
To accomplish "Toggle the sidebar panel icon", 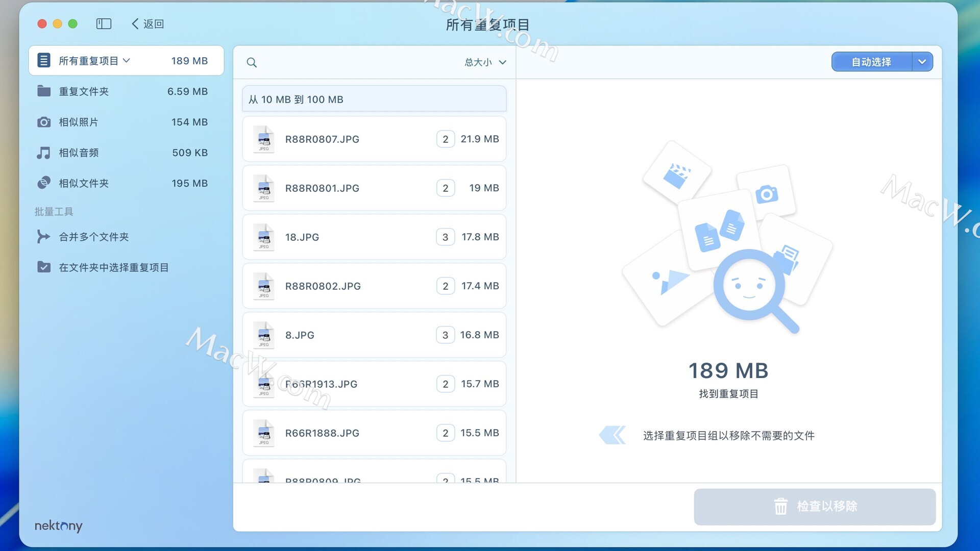I will tap(104, 24).
